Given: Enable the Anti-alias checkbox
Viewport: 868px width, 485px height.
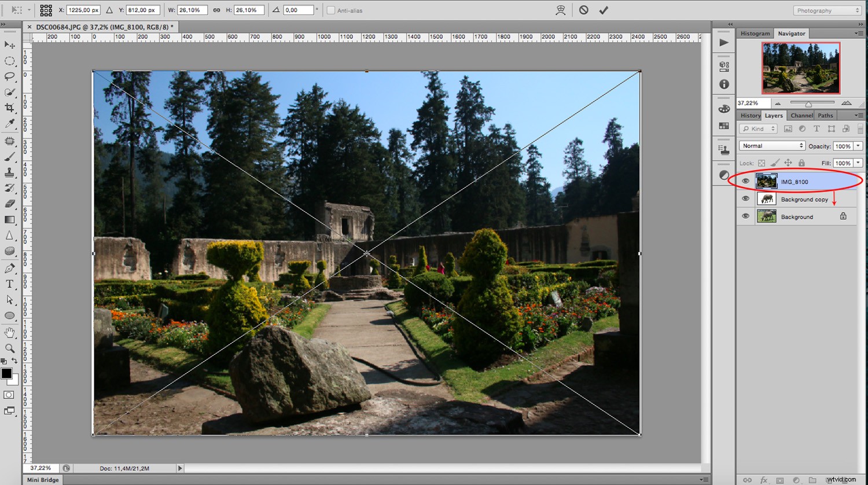Looking at the screenshot, I should [x=330, y=10].
